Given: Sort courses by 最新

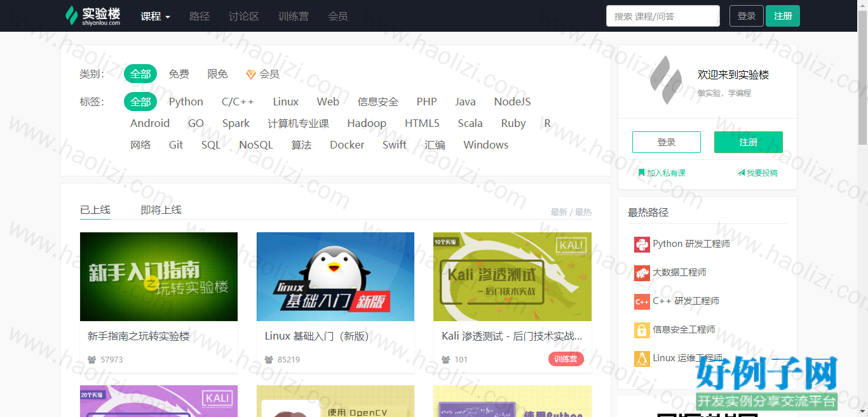Looking at the screenshot, I should 559,212.
